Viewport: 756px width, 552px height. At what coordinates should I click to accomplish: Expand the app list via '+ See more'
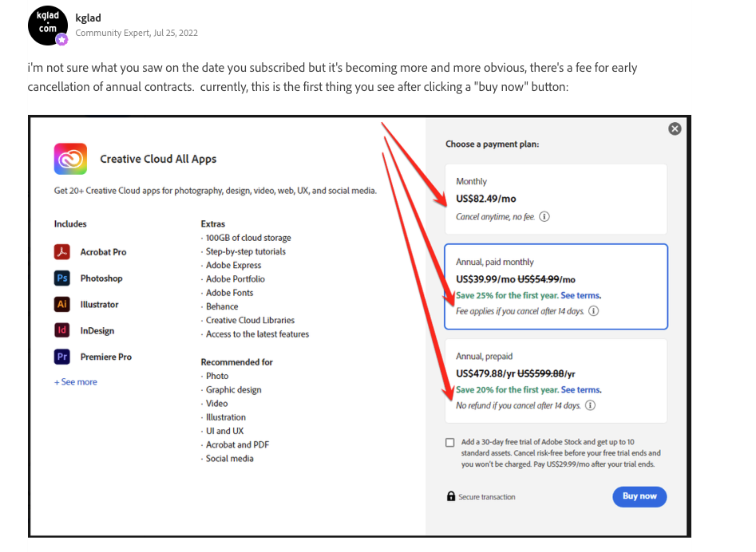tap(75, 381)
